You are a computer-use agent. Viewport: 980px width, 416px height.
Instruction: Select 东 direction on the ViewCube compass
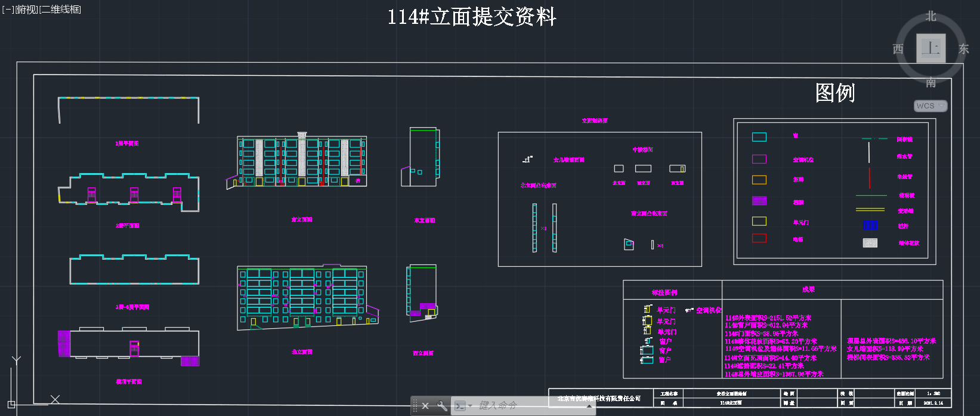(x=963, y=49)
